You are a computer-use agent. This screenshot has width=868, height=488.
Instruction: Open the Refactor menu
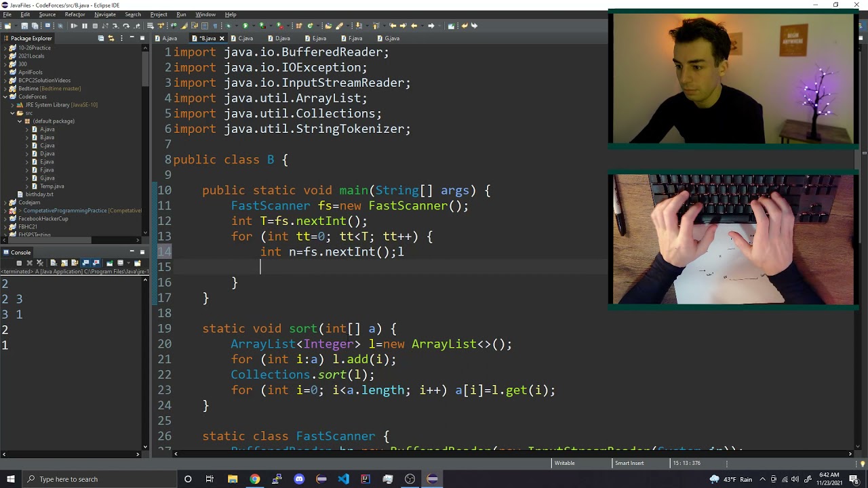(x=75, y=14)
